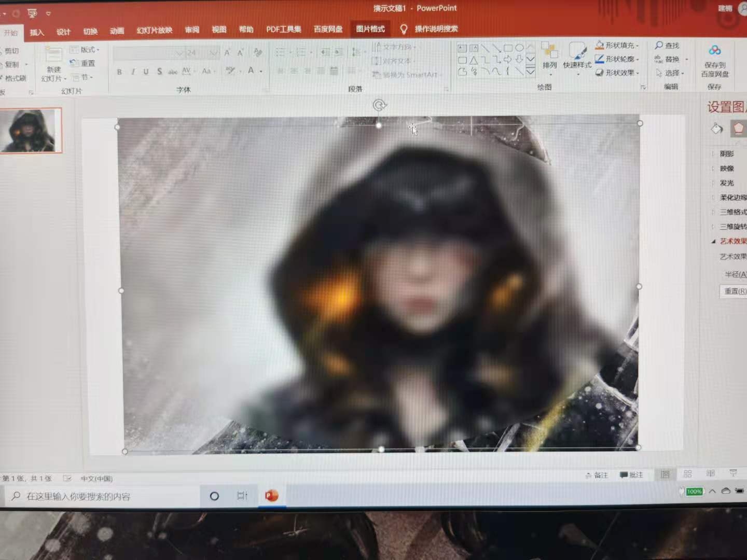
Task: Select the triangle shape in shapes gallery
Action: pyautogui.click(x=474, y=60)
